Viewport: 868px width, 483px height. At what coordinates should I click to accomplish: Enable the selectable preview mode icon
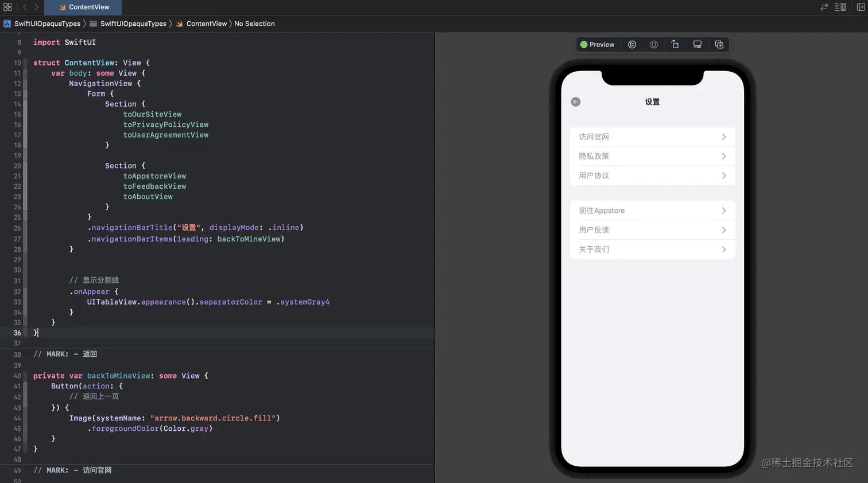(654, 45)
